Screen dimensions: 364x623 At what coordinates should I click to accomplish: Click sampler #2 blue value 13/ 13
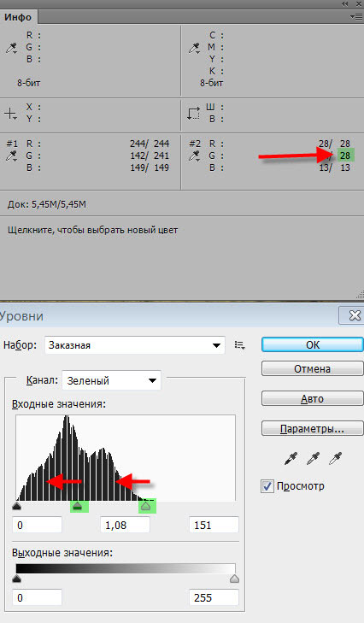click(334, 168)
